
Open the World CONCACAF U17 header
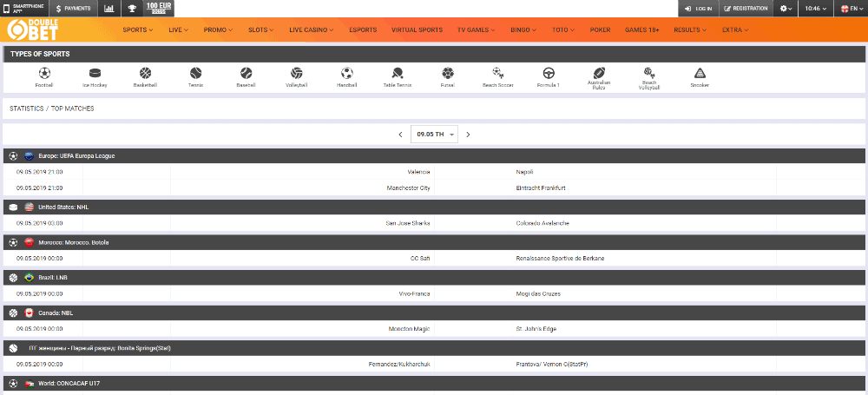coord(433,384)
